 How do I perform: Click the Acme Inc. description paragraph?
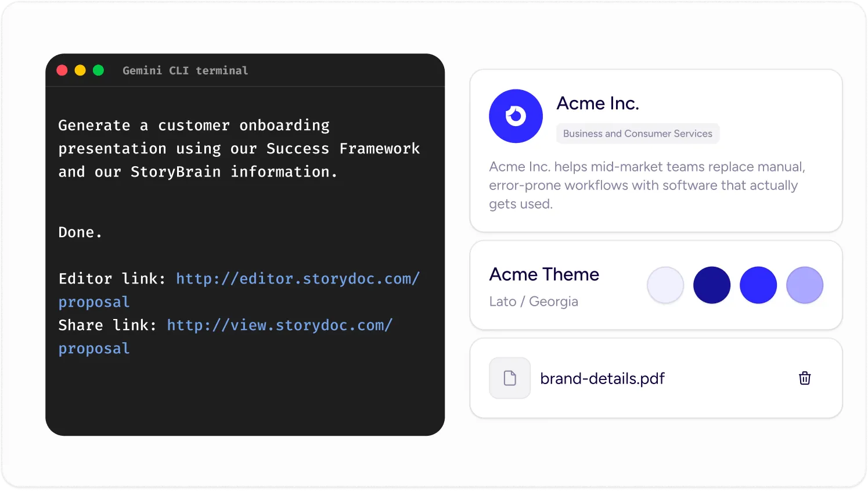pos(647,185)
